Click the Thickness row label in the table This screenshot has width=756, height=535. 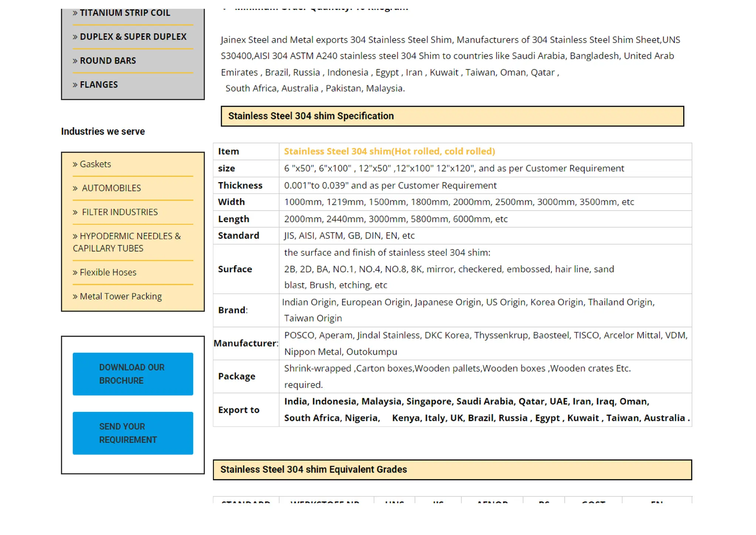pyautogui.click(x=240, y=185)
